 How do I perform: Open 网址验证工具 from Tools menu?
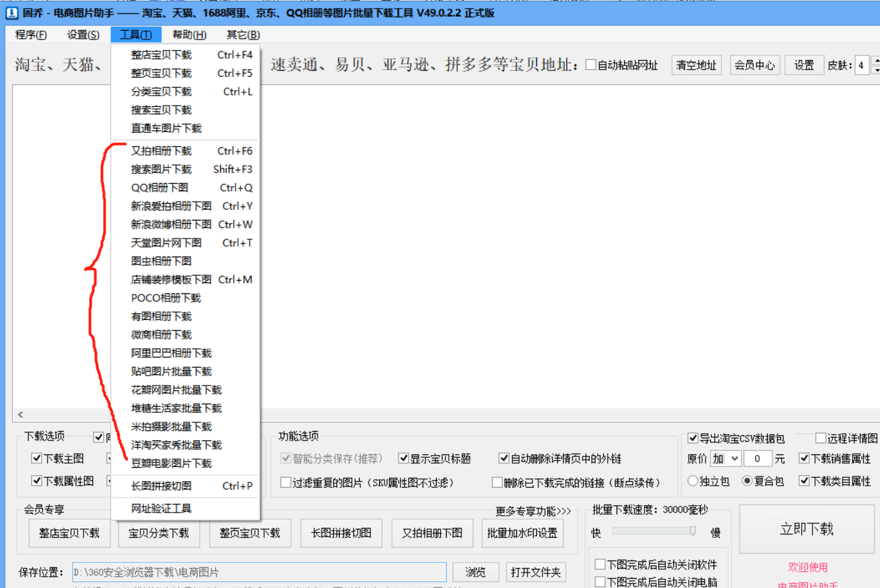[x=185, y=508]
